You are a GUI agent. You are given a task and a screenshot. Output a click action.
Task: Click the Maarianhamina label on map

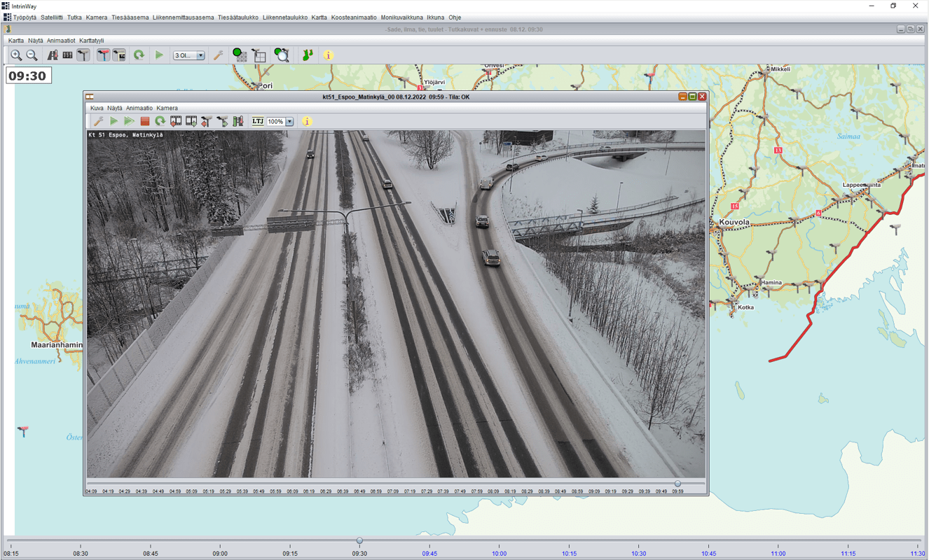57,345
